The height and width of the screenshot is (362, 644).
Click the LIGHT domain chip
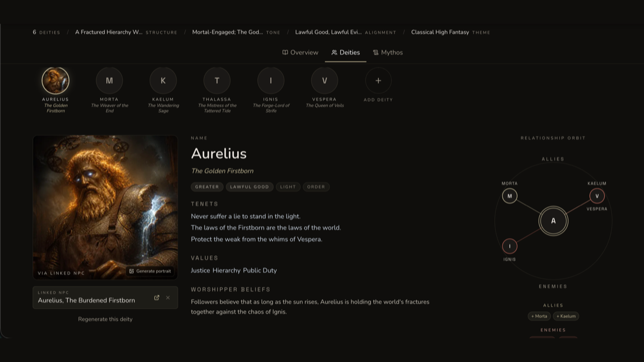[x=288, y=187]
